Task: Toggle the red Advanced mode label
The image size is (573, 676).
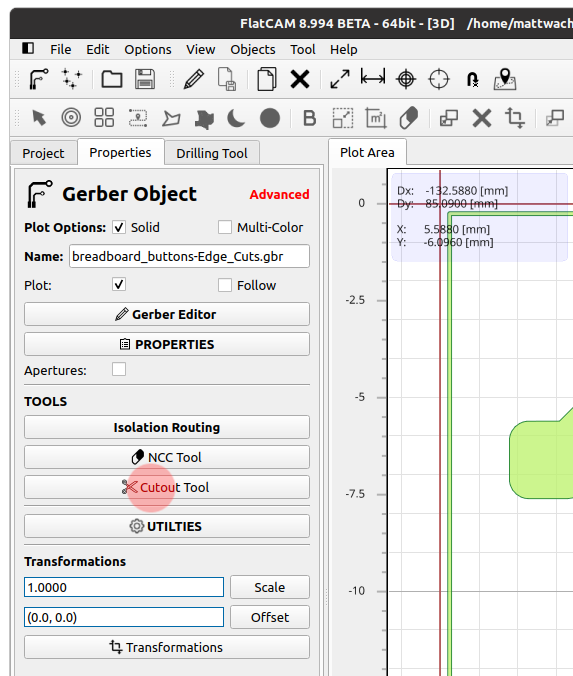Action: tap(279, 194)
